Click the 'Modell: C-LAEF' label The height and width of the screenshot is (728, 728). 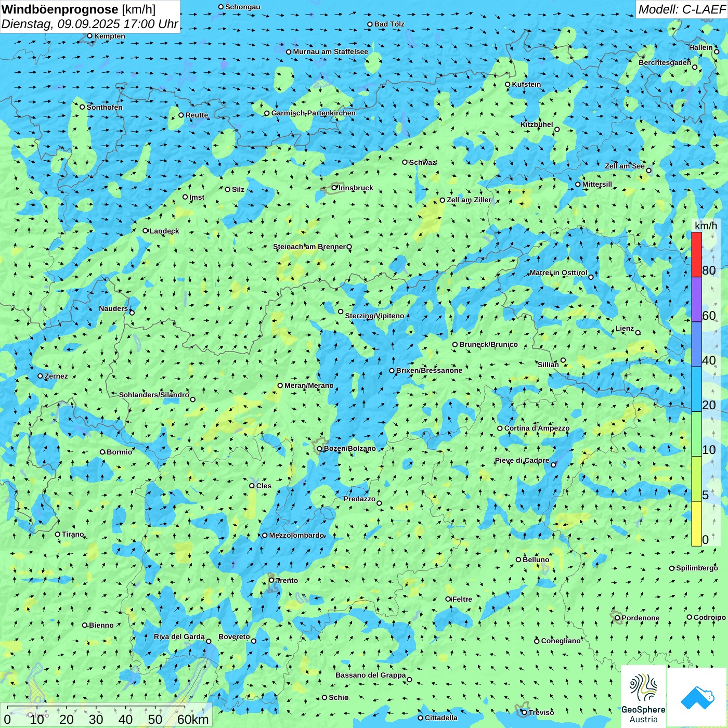(682, 9)
